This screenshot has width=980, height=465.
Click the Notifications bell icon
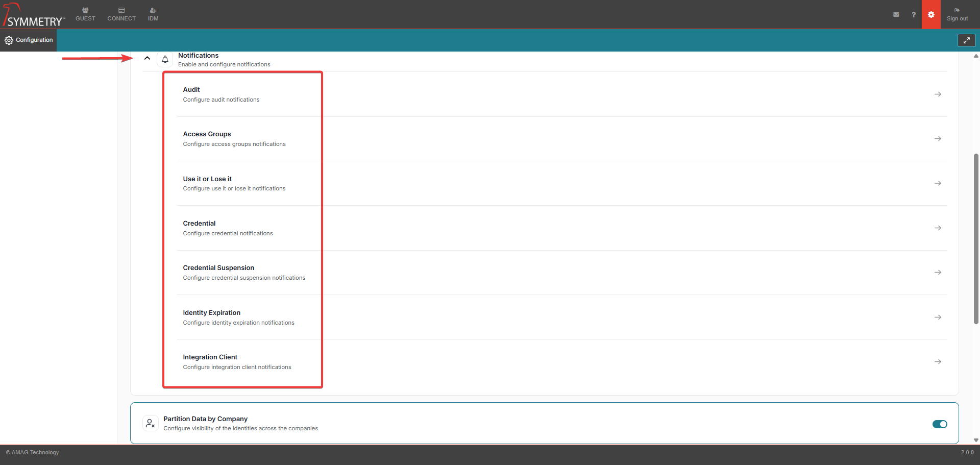[x=165, y=60]
